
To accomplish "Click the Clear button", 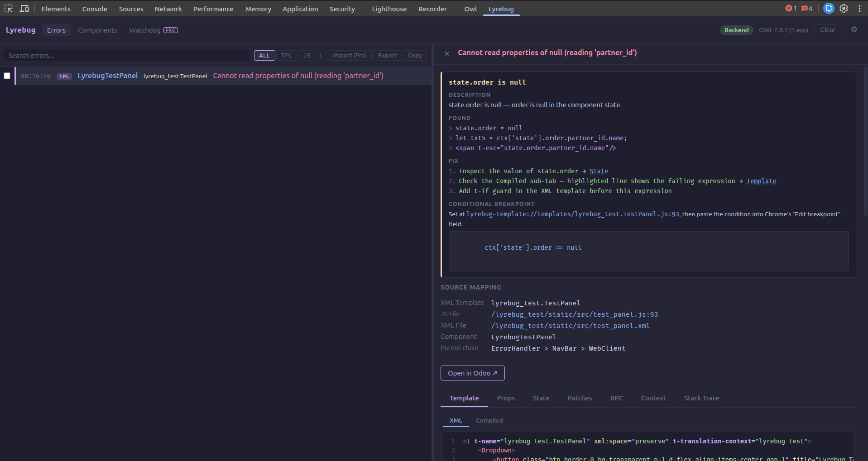I will point(828,30).
